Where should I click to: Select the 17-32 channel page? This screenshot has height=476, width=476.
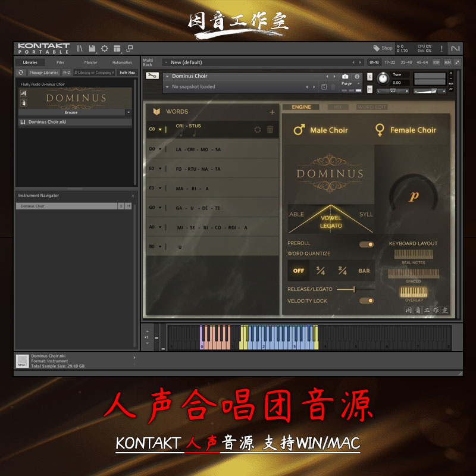[x=390, y=62]
